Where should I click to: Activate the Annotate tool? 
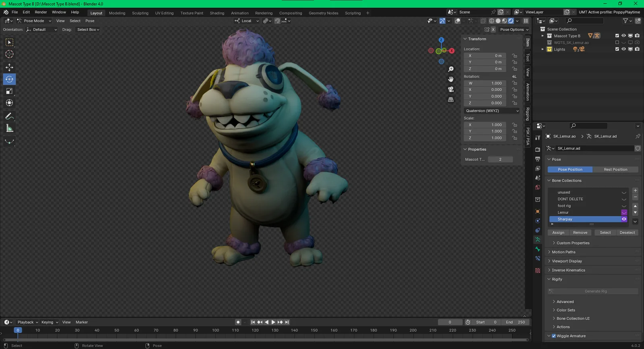tap(9, 116)
